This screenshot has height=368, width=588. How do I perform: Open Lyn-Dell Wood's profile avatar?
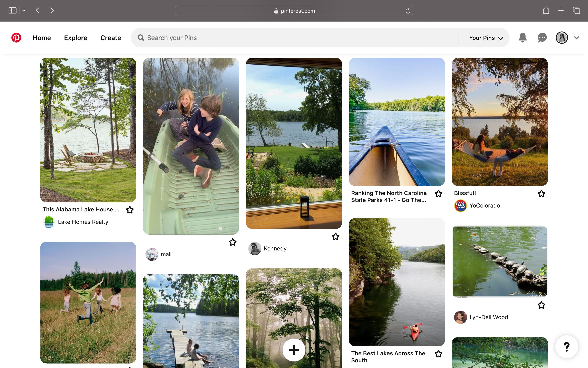click(460, 317)
